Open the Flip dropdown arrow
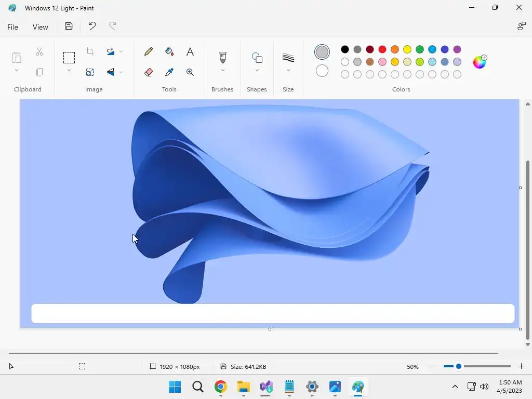 (x=121, y=72)
